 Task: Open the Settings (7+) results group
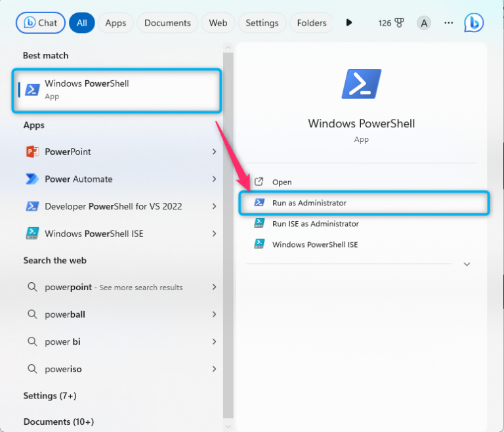(x=50, y=396)
